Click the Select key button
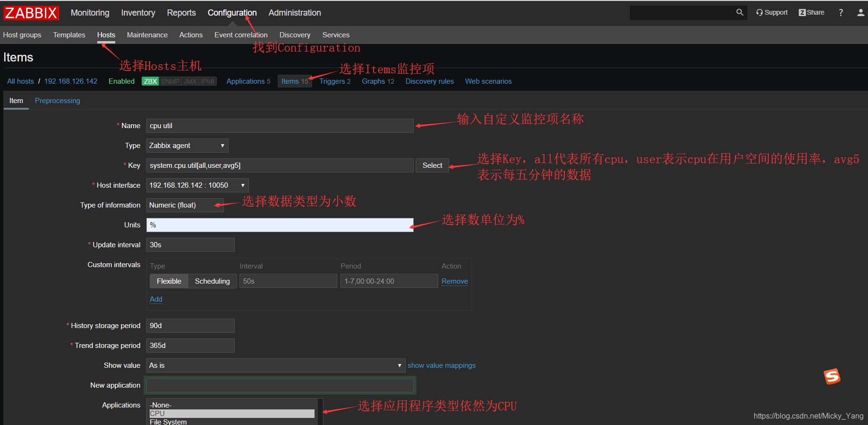The image size is (868, 425). pos(432,165)
